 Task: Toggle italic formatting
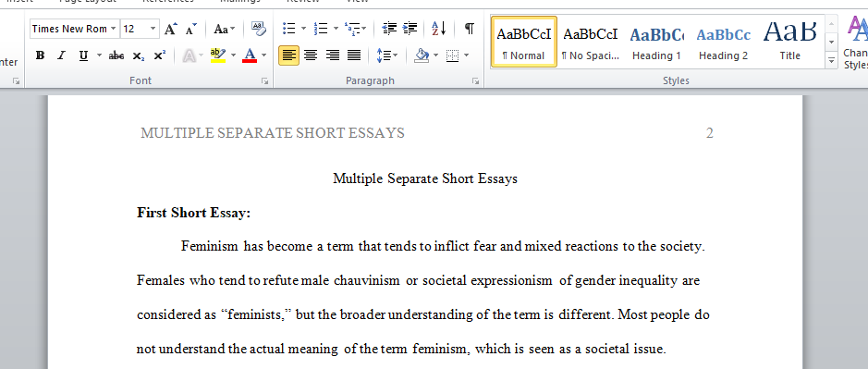tap(61, 55)
